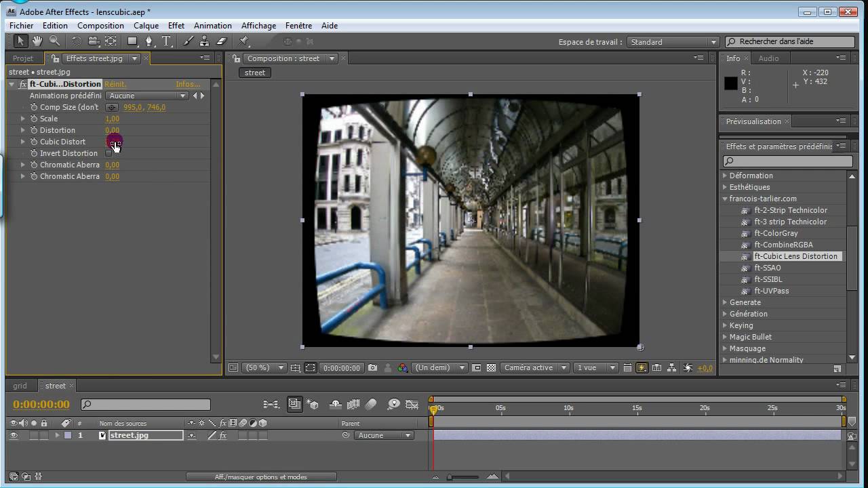
Task: Expand the Keying effects category
Action: click(x=725, y=325)
